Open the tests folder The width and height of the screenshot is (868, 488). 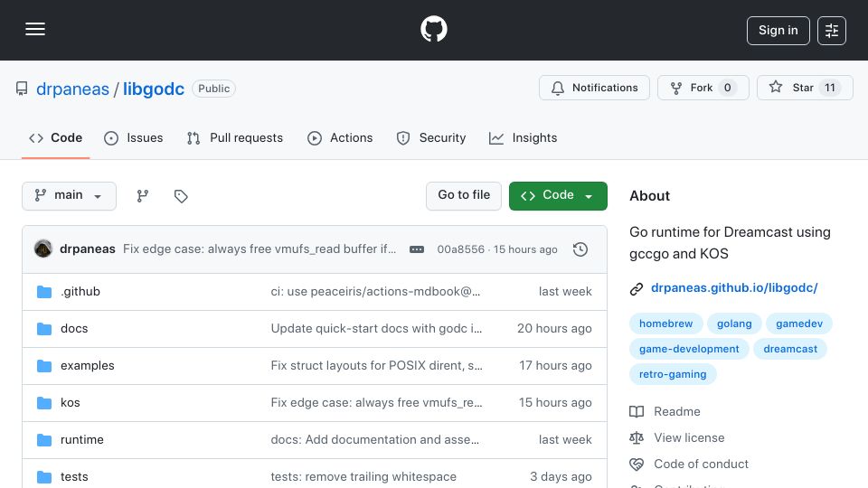(74, 477)
